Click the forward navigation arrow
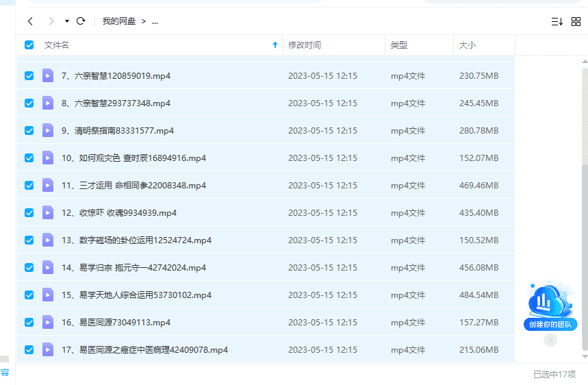This screenshot has width=588, height=385. [51, 21]
